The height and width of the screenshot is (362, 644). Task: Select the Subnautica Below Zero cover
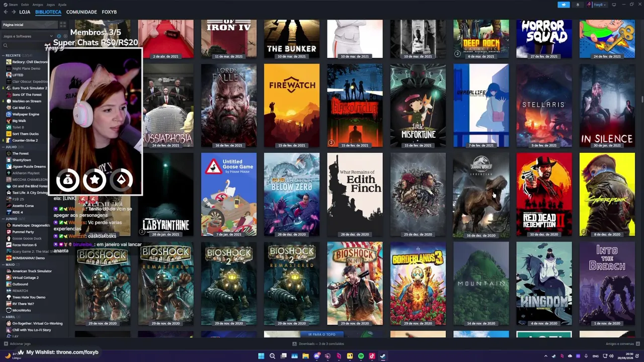(x=292, y=195)
